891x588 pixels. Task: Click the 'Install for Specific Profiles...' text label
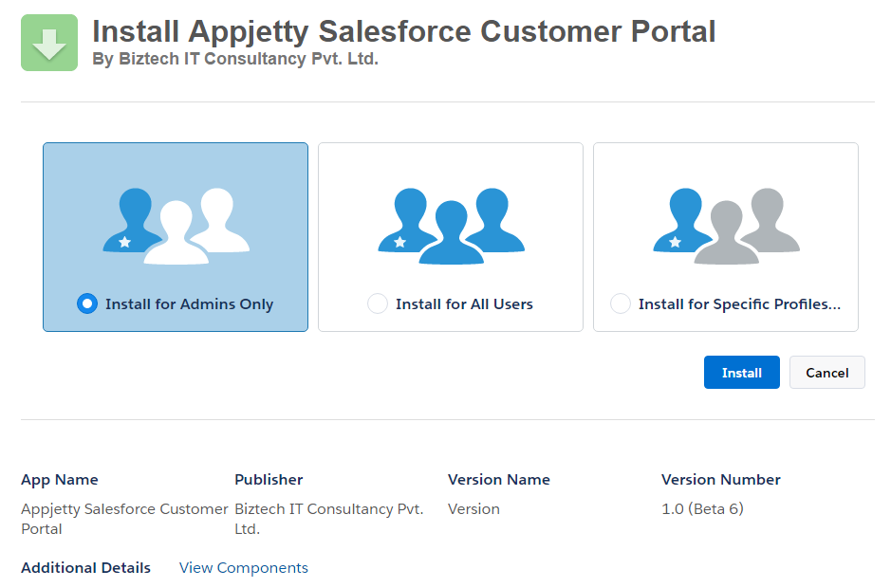(x=739, y=304)
